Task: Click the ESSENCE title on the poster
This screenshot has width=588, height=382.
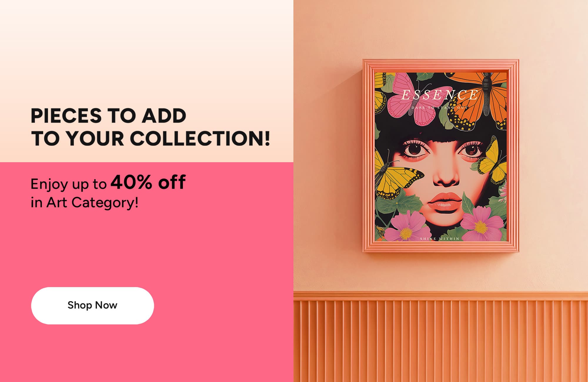Action: (440, 95)
